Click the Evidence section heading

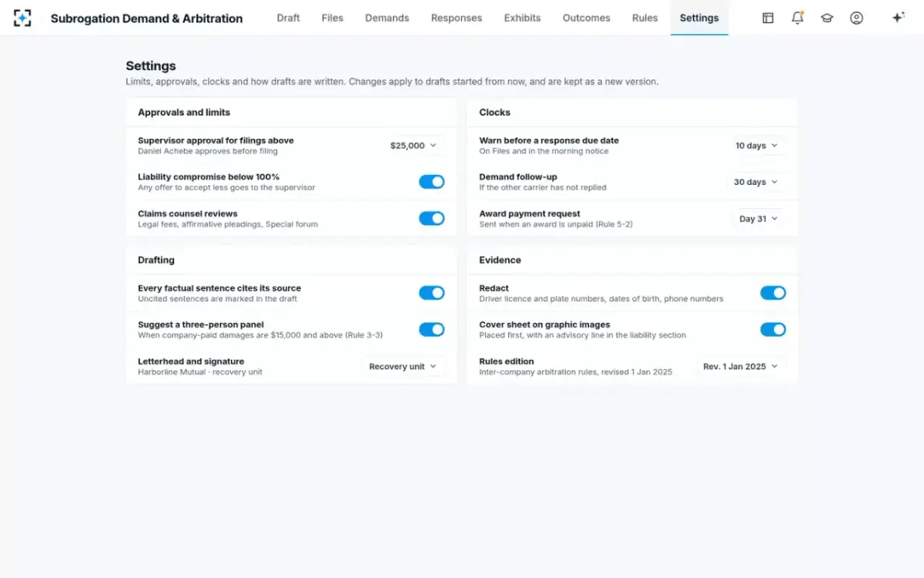pos(500,260)
